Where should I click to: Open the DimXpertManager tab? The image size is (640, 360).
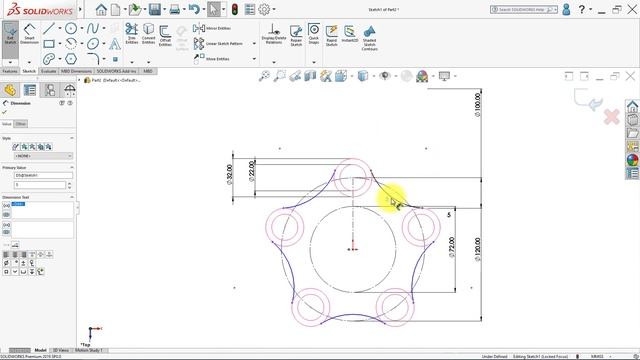click(x=69, y=90)
